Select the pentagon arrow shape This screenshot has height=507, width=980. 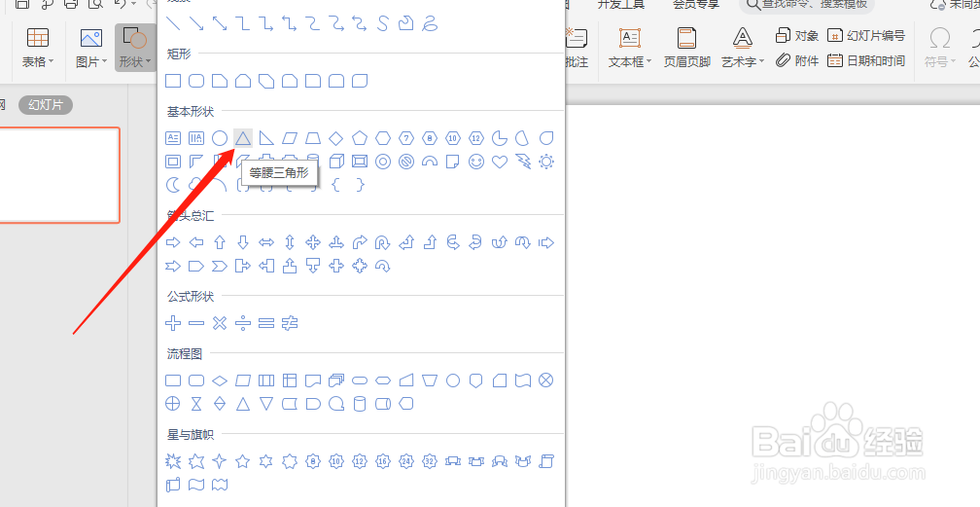(x=196, y=266)
